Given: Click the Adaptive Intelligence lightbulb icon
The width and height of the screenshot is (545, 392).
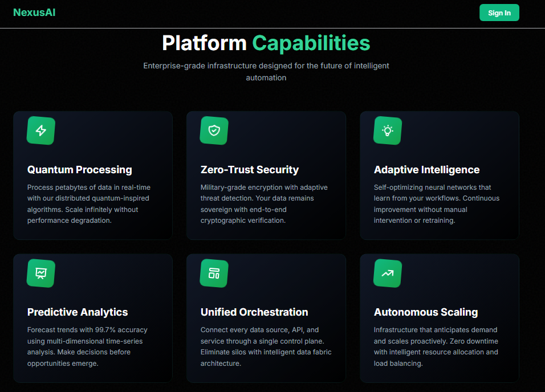Looking at the screenshot, I should click(x=387, y=130).
